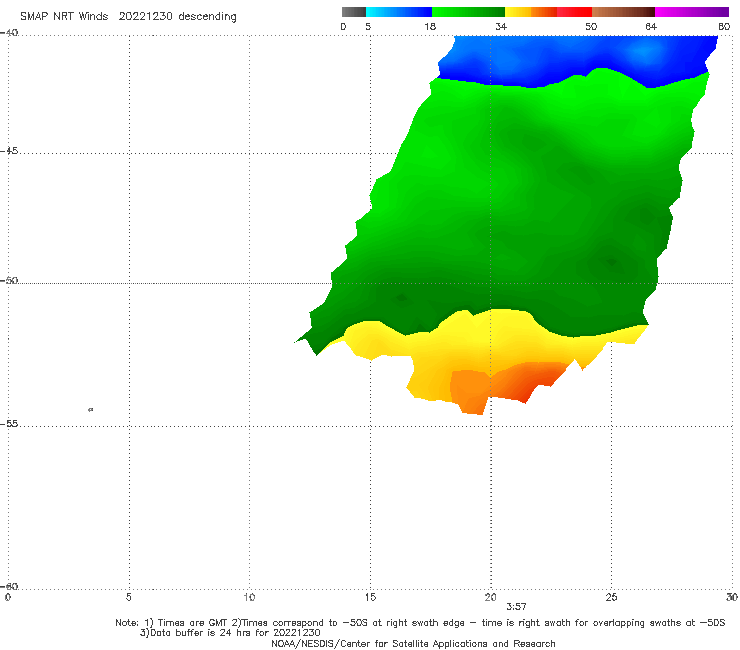Click the latitude label -50 on the axis
This screenshot has width=740, height=650.
(9, 281)
